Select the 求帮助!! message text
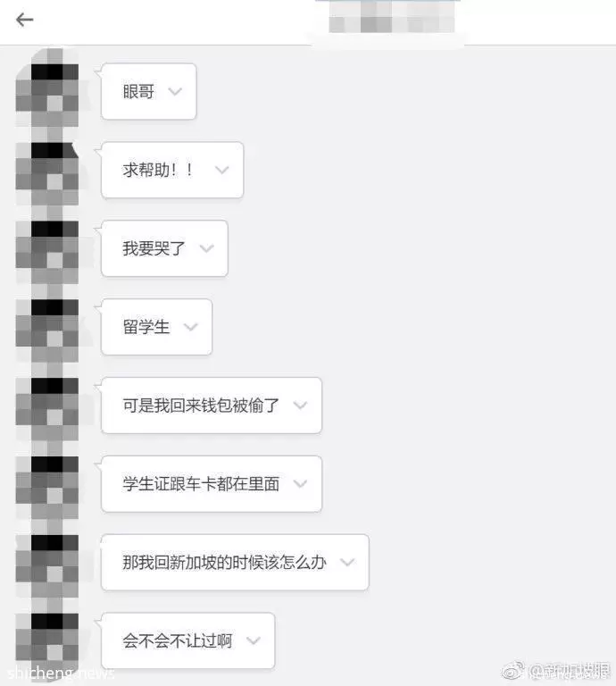The image size is (616, 686). tap(158, 170)
